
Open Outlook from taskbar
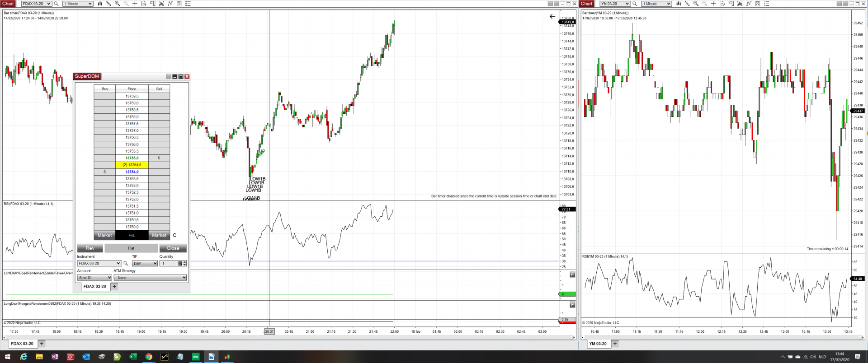pos(86,357)
